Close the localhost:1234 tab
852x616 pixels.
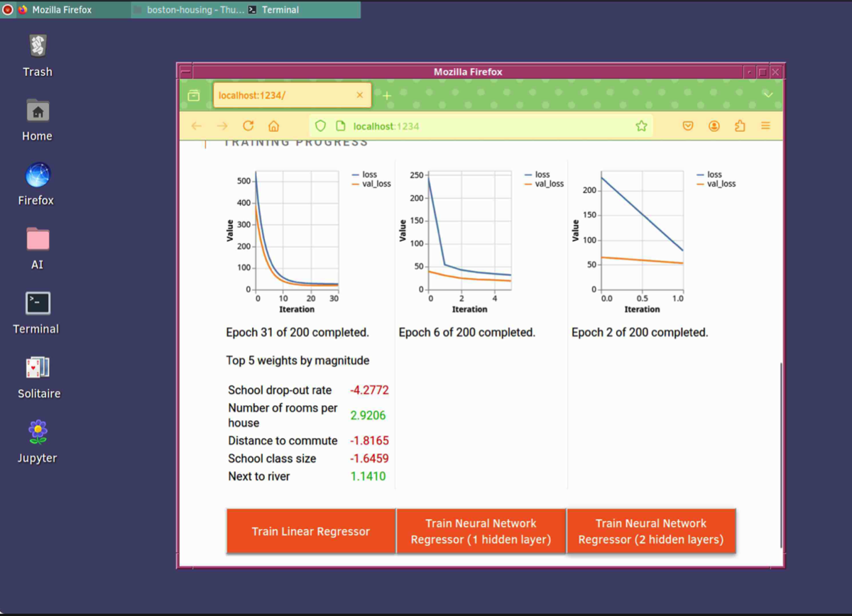pos(359,95)
